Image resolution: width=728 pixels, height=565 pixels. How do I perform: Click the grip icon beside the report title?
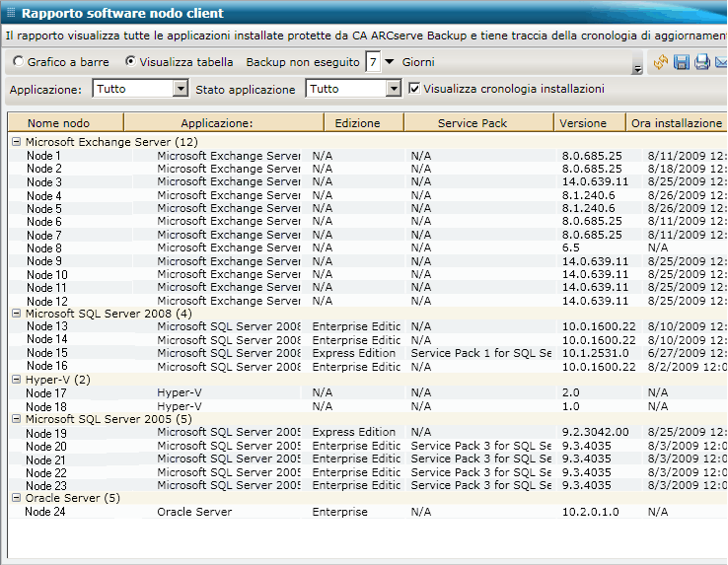pyautogui.click(x=11, y=13)
